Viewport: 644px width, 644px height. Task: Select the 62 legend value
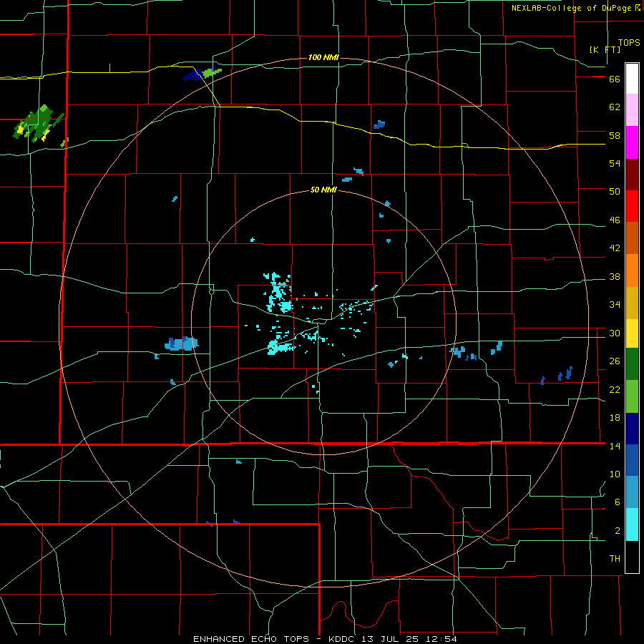615,107
